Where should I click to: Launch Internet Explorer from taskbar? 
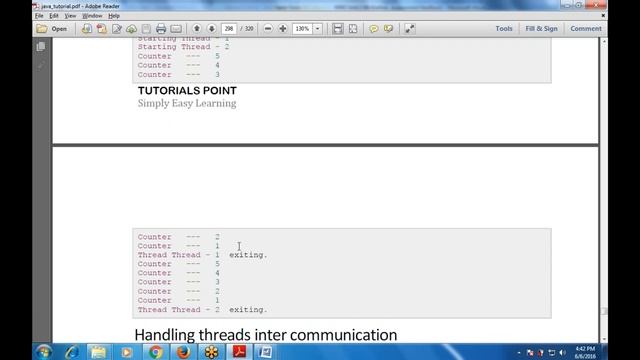coord(72,352)
